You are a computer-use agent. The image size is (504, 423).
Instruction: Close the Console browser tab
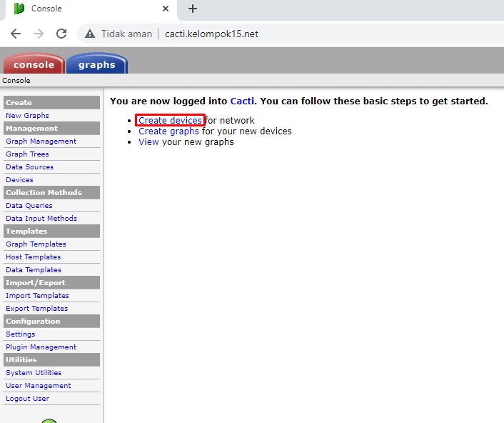(166, 9)
